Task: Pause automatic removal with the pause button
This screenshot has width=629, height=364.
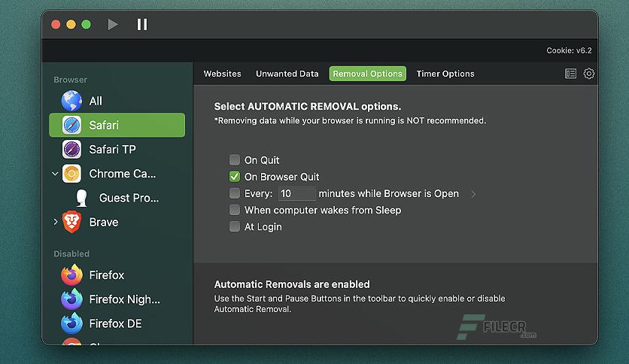Action: pos(142,25)
